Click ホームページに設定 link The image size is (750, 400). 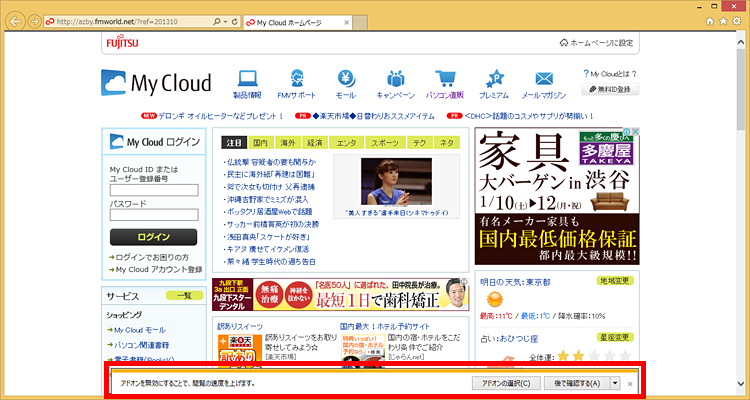coord(596,43)
